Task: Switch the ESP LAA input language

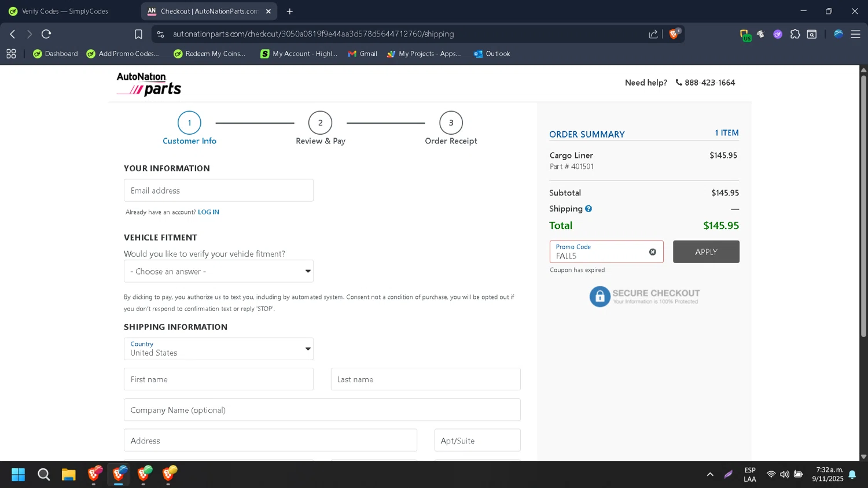Action: tap(750, 475)
